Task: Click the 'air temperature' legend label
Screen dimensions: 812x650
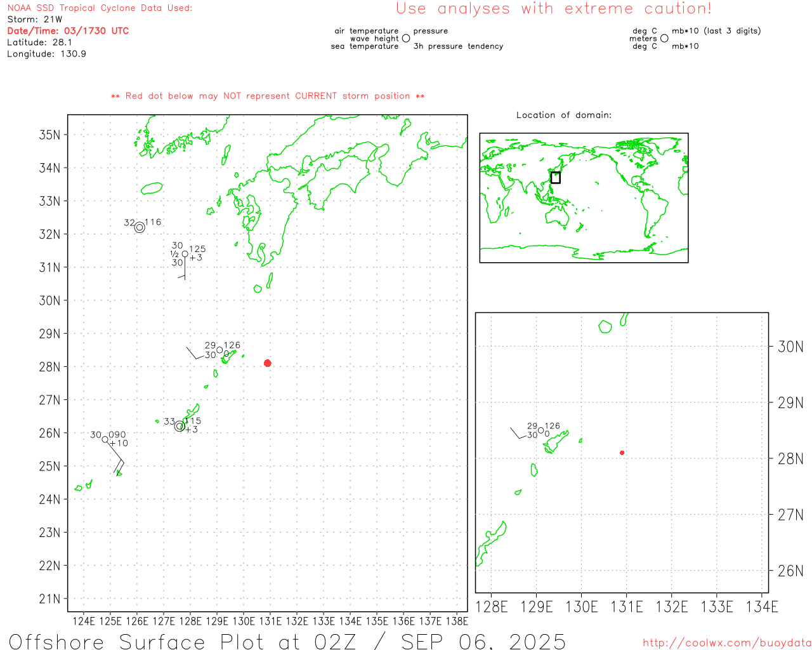Action: click(x=367, y=30)
